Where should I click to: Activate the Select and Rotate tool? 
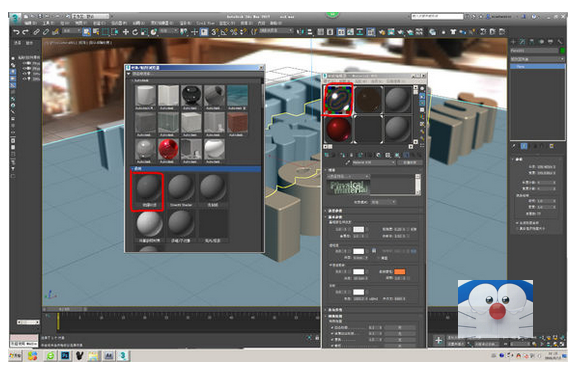(135, 32)
